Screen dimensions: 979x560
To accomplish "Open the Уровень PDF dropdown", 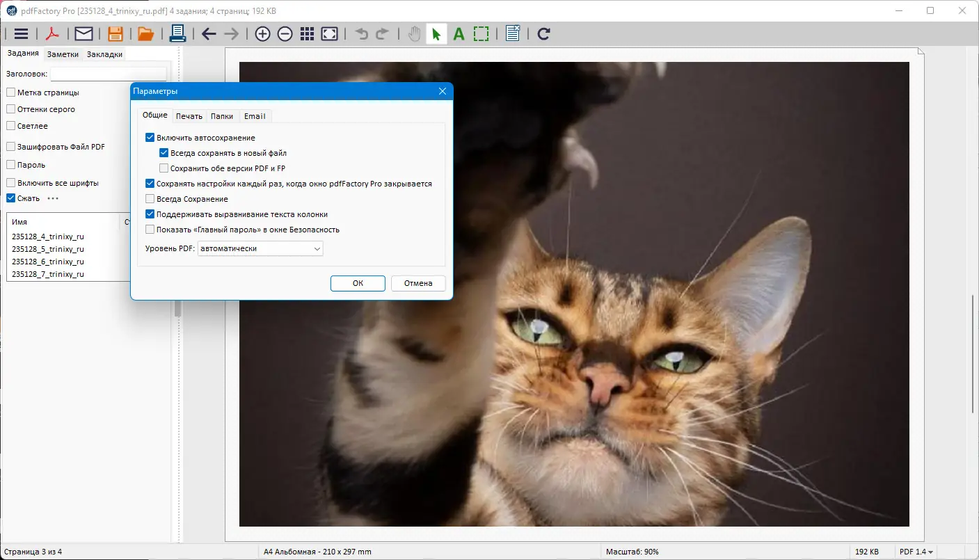I will pos(260,248).
